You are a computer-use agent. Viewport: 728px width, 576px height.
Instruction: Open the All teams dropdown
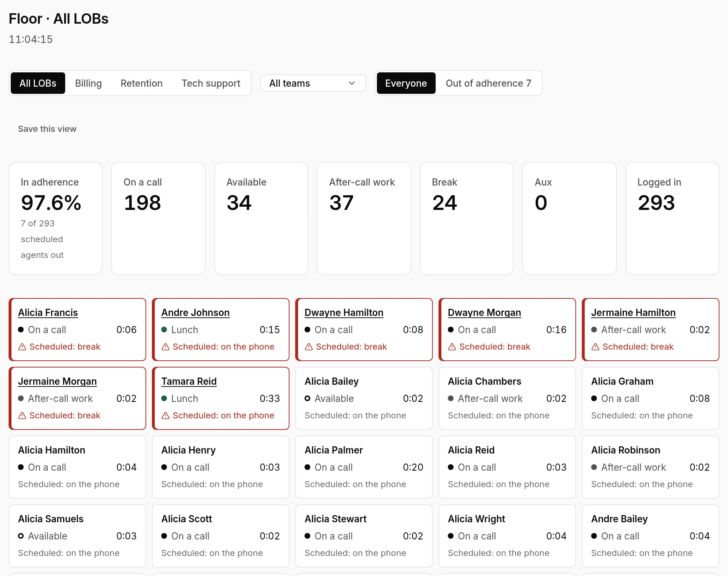click(313, 83)
